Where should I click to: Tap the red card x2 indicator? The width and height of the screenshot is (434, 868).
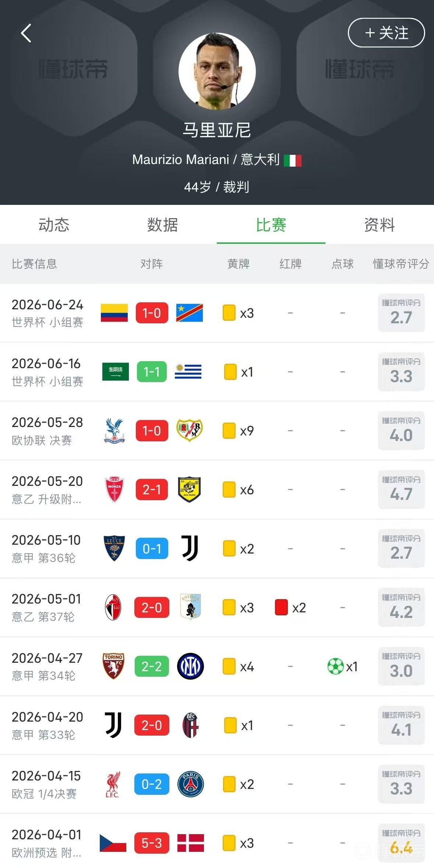point(290,607)
